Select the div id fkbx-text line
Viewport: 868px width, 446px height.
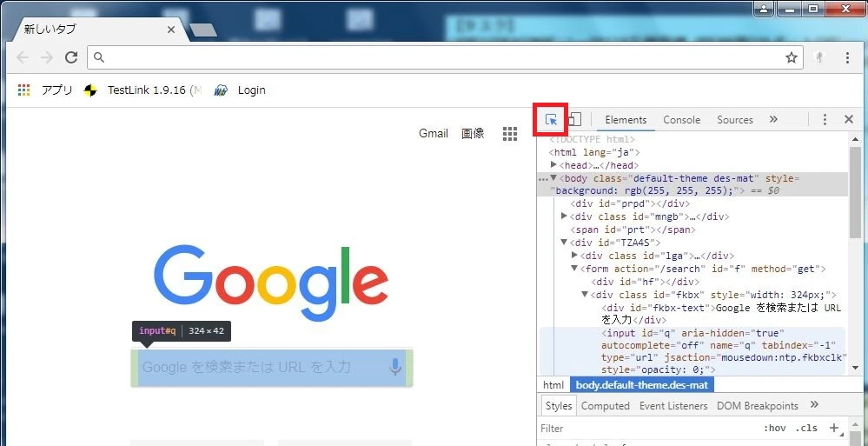coord(721,314)
